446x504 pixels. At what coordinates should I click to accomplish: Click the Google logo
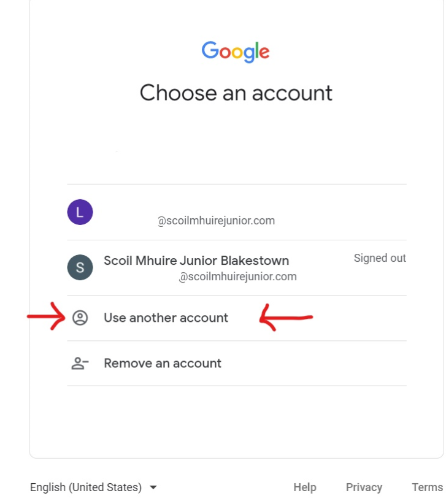click(x=236, y=52)
